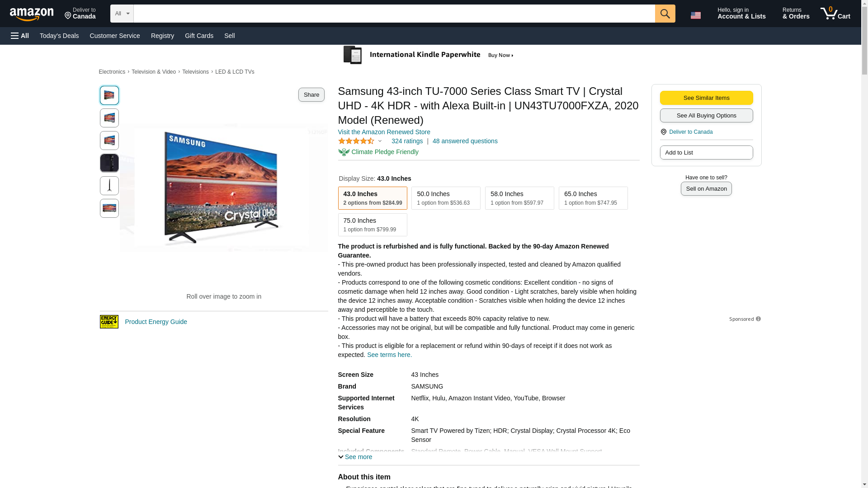The width and height of the screenshot is (868, 488).
Task: Click the US flag language icon
Action: pyautogui.click(x=695, y=15)
